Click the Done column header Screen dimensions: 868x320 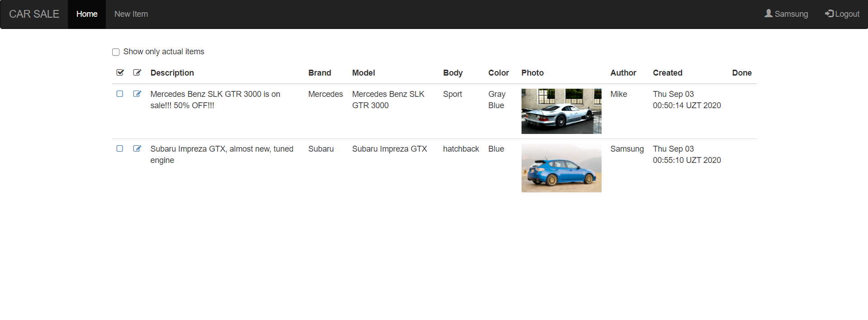pyautogui.click(x=742, y=73)
